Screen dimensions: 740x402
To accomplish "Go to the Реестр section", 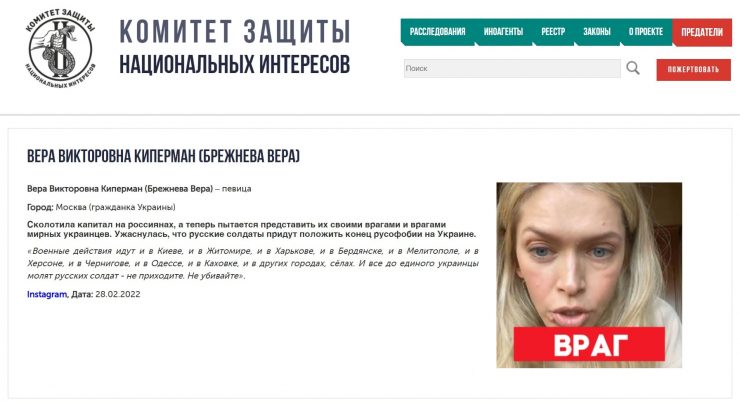I will pos(553,32).
